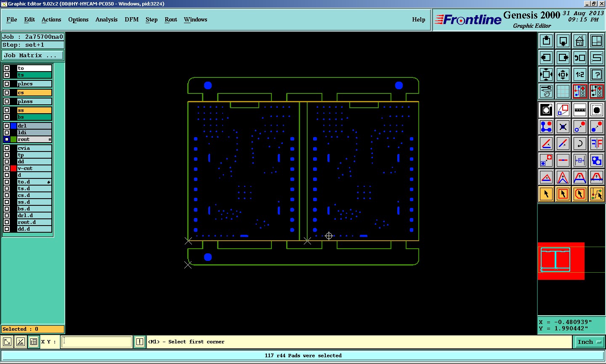This screenshot has height=364, width=606.
Task: Select the curved-arrow rotate tool
Action: pos(580,143)
